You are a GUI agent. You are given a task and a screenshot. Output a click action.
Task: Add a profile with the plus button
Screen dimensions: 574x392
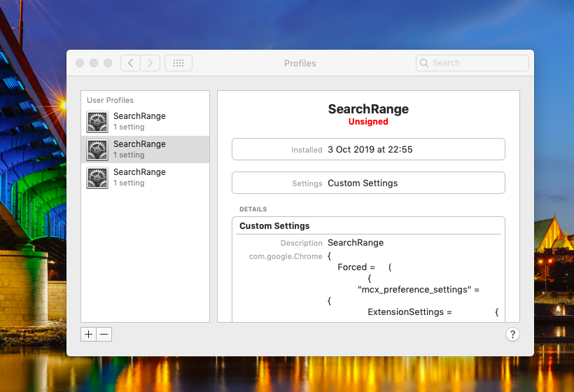[x=89, y=334]
